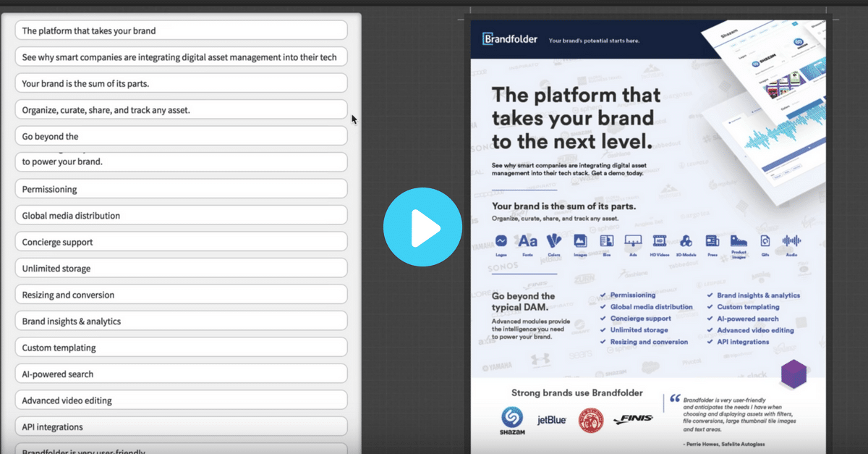
Task: Select the 'Resizing and conversion' text field
Action: (x=181, y=295)
